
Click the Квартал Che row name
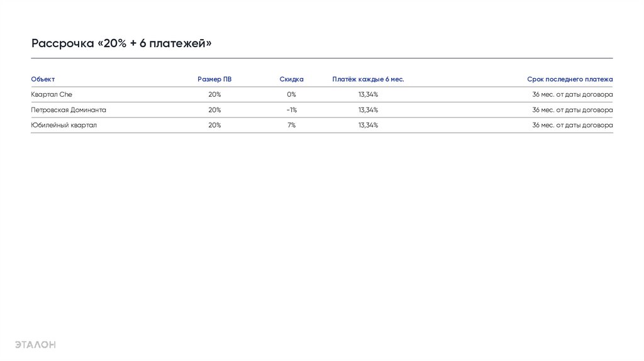click(52, 94)
